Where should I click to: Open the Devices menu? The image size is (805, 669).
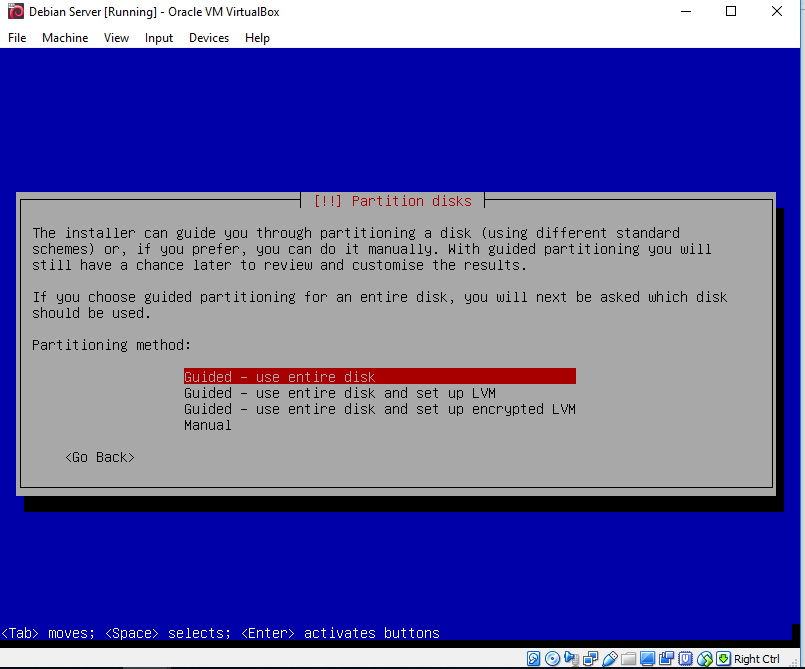click(209, 38)
